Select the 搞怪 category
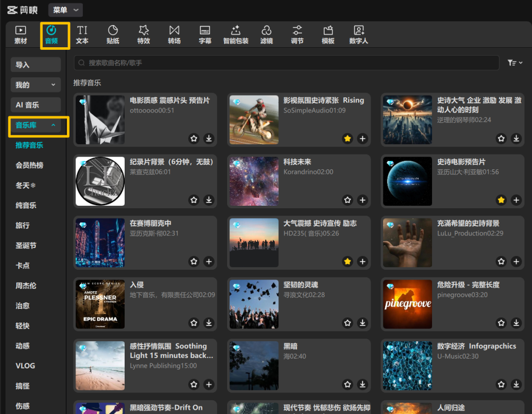This screenshot has height=414, width=532. (x=22, y=386)
